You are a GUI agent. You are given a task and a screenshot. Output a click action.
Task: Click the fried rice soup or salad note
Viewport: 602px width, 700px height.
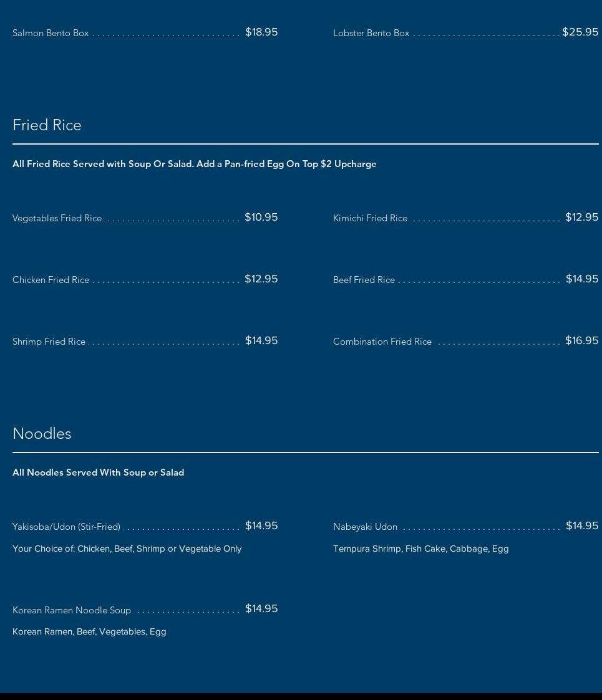click(194, 164)
